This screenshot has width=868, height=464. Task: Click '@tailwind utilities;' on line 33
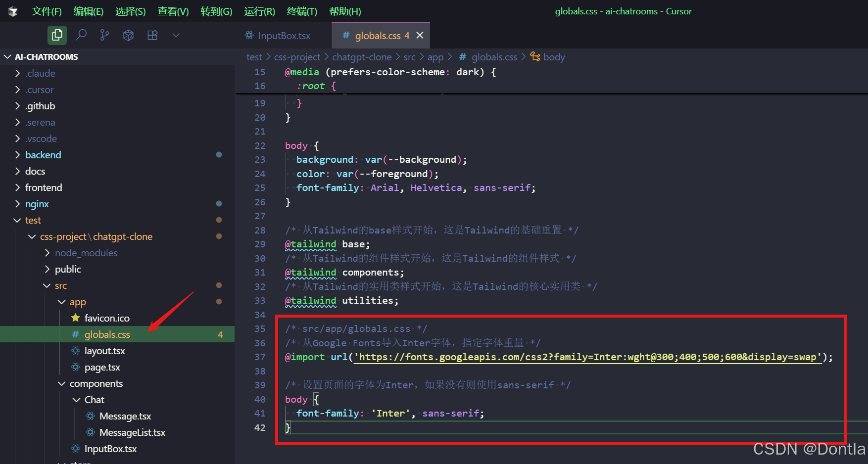coord(341,301)
